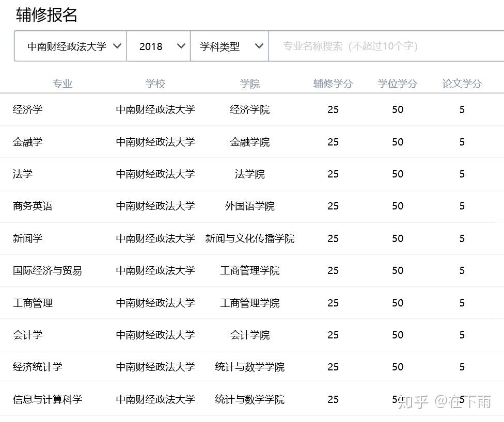
Task: Click thesis credits 5 in 工商管理 row
Action: pyautogui.click(x=462, y=303)
